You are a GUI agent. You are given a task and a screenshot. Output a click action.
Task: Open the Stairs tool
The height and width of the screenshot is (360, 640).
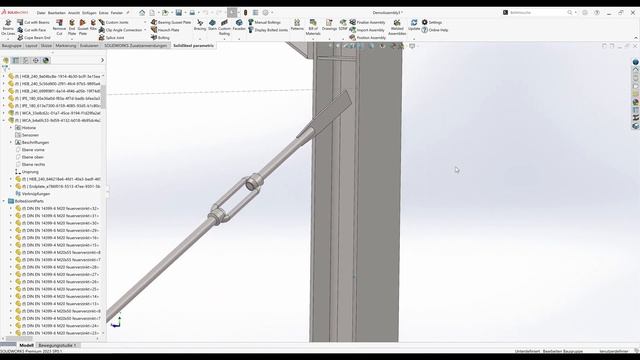[x=212, y=25]
